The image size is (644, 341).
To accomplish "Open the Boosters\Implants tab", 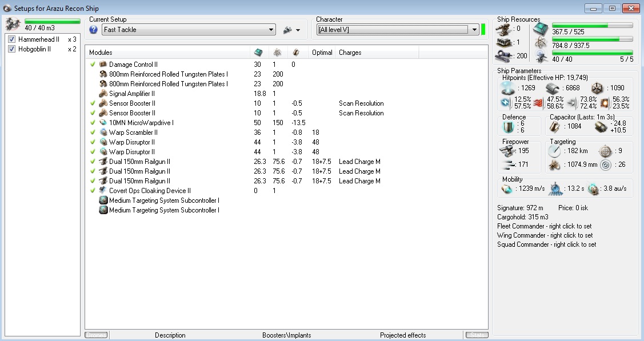I will [287, 335].
